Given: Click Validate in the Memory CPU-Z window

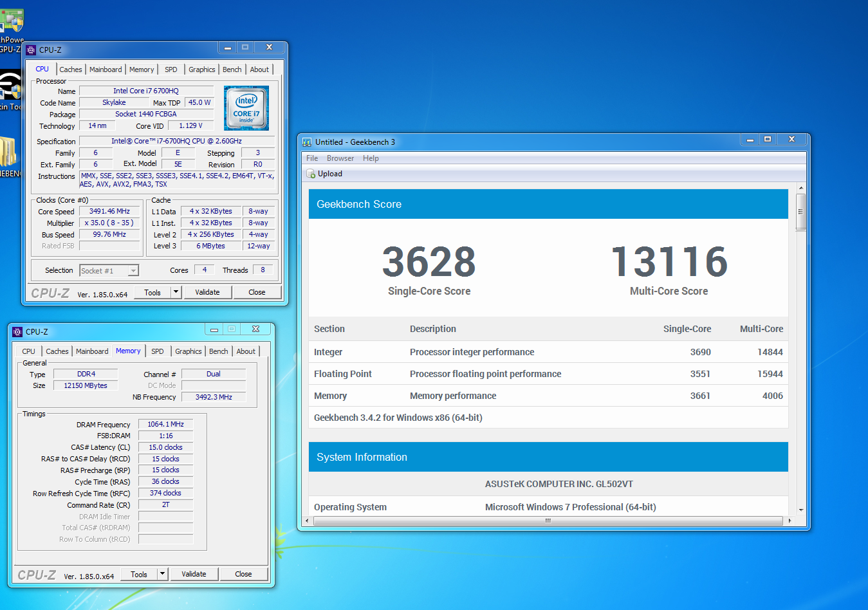Looking at the screenshot, I should [194, 574].
